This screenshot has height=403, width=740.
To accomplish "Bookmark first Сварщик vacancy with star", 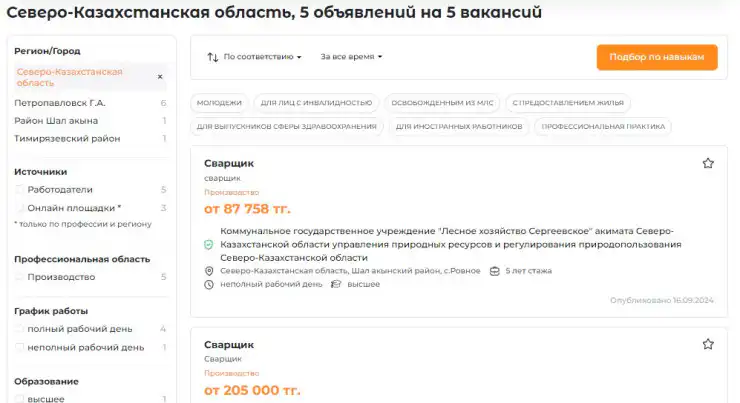I will (708, 163).
